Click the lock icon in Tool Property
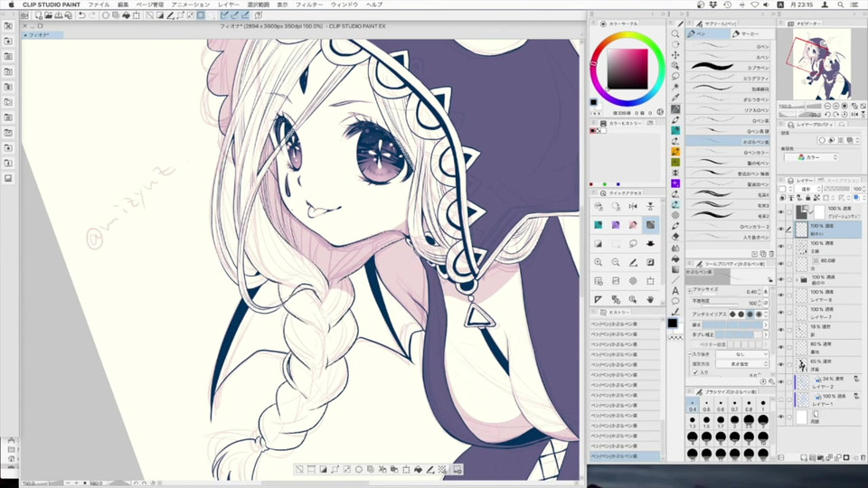 [770, 280]
